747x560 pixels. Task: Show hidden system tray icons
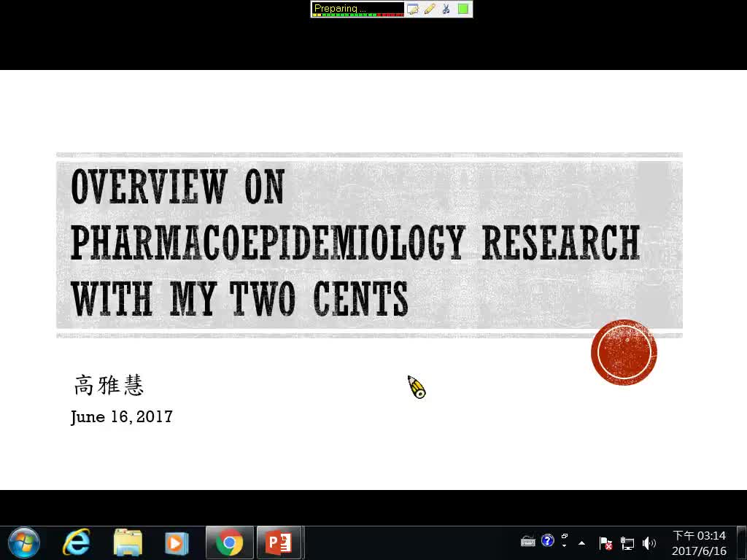[x=581, y=542]
